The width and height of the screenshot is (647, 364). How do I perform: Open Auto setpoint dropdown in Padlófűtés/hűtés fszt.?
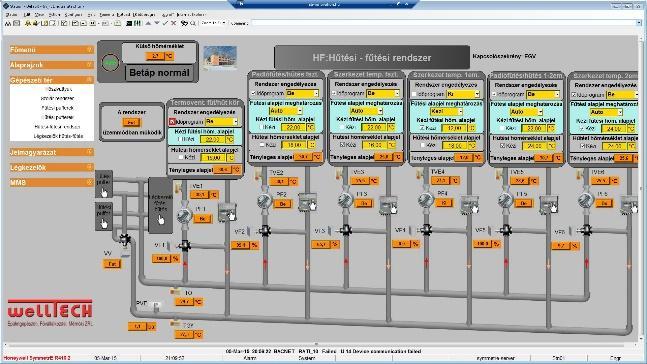point(286,111)
